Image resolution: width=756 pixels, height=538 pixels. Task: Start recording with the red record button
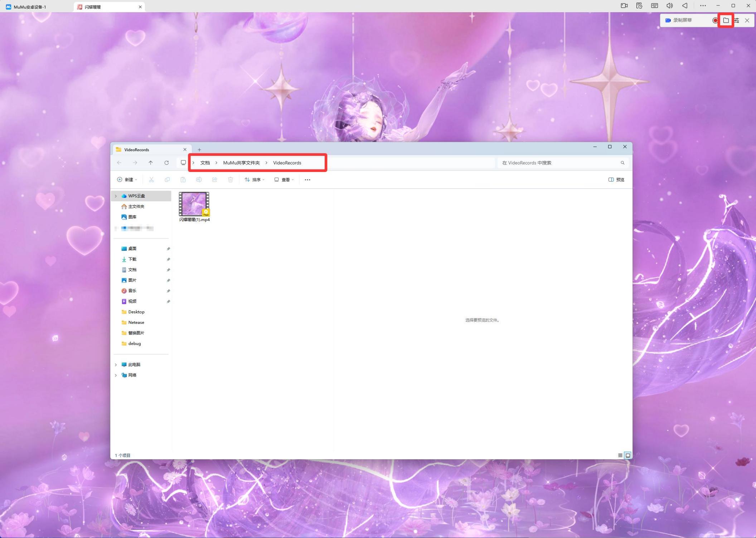(x=715, y=20)
